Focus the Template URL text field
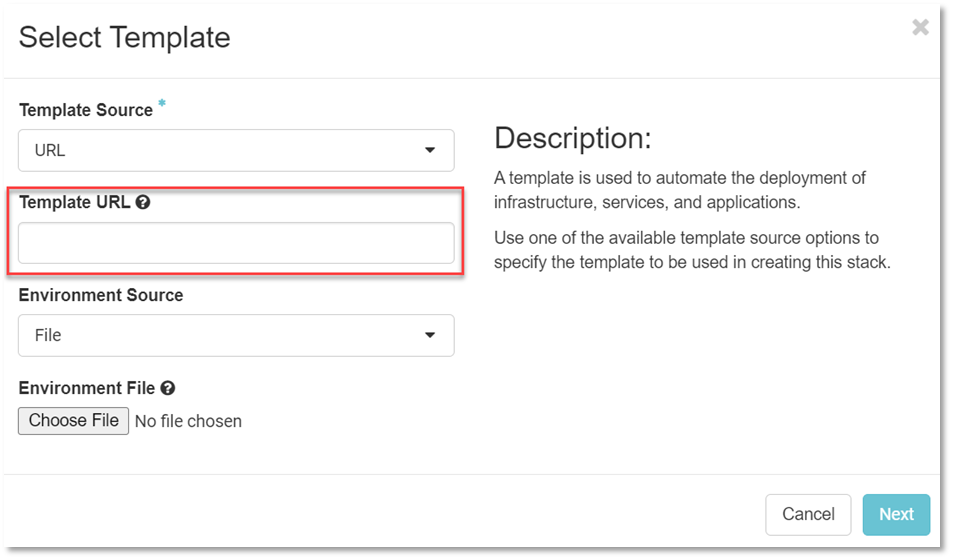 click(236, 243)
